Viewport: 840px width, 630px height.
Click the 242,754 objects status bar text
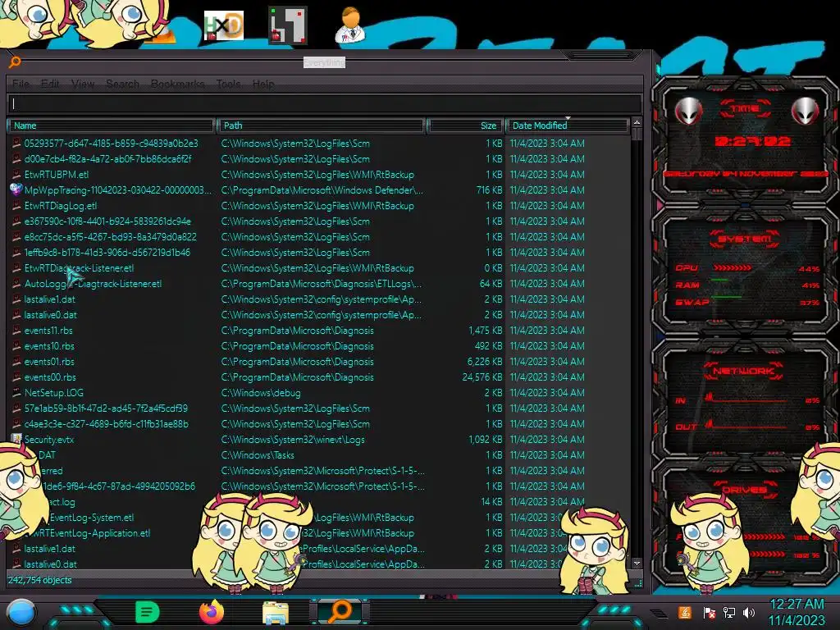tap(39, 580)
